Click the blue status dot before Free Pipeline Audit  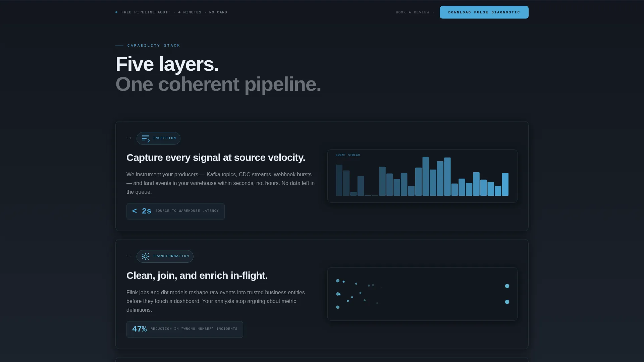pyautogui.click(x=116, y=12)
